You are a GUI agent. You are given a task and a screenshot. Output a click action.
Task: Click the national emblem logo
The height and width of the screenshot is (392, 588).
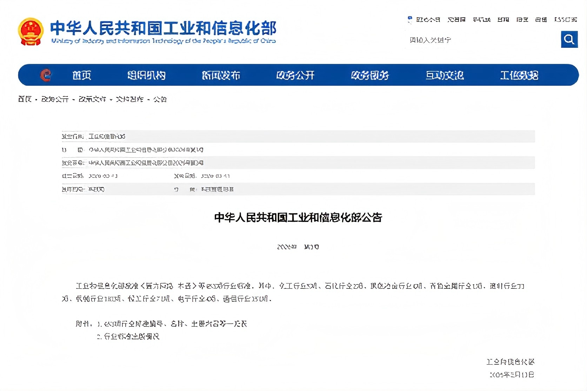coord(31,32)
